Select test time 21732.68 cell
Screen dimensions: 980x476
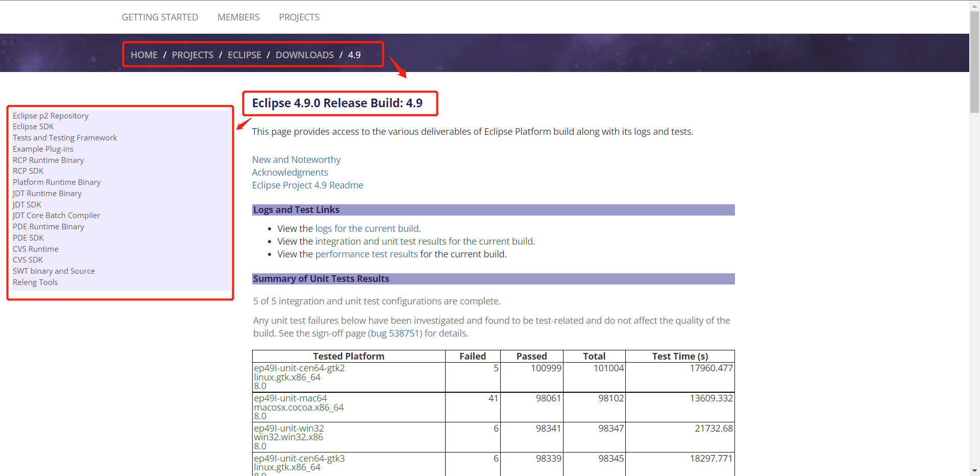coord(714,429)
